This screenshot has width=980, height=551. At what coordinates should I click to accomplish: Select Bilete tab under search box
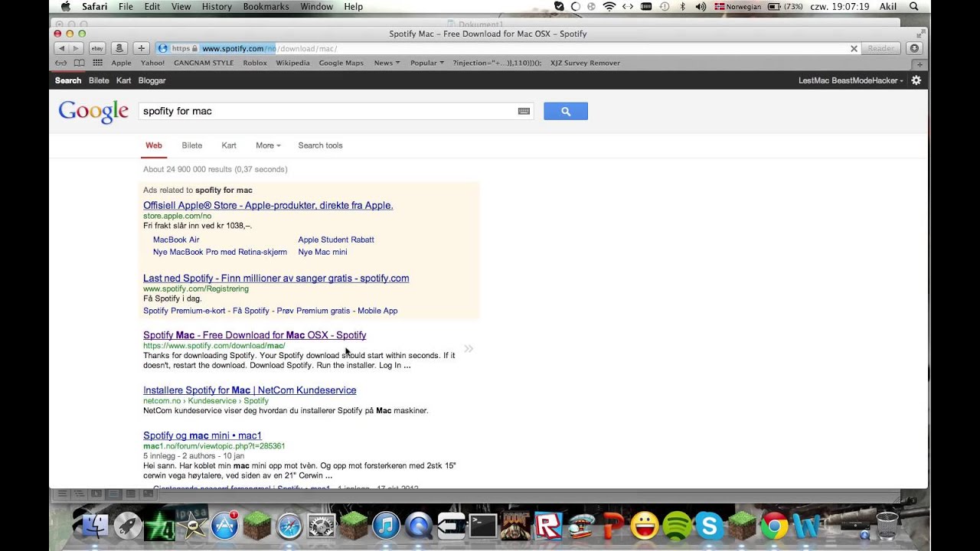click(x=192, y=145)
